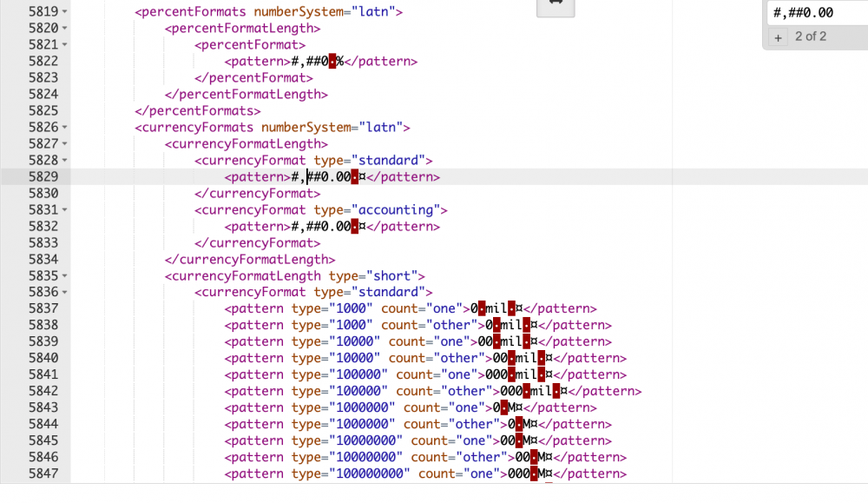Collapse the percentFormatLength element on line 5820
868x503 pixels.
click(66, 28)
